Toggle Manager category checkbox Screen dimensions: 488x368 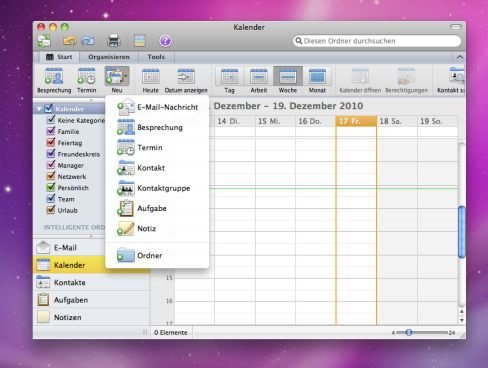point(51,165)
